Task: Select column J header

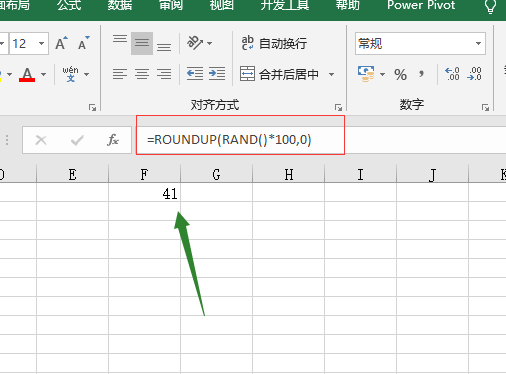Action: click(432, 174)
